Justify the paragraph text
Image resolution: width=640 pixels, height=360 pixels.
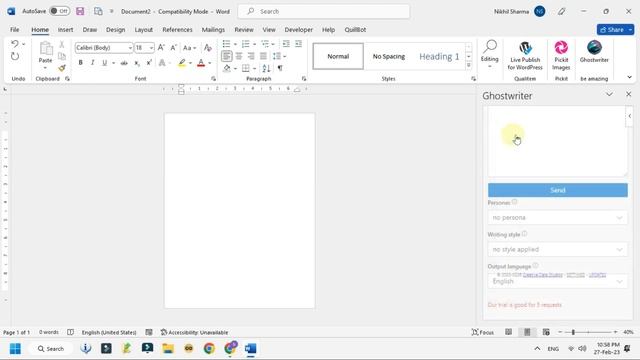[263, 56]
